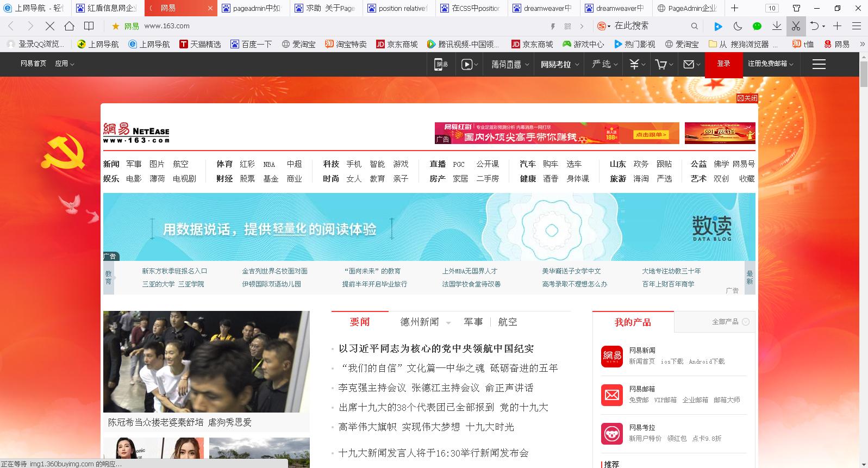Open the 科技 navigation link
Screen dimensions: 868x468
point(331,164)
